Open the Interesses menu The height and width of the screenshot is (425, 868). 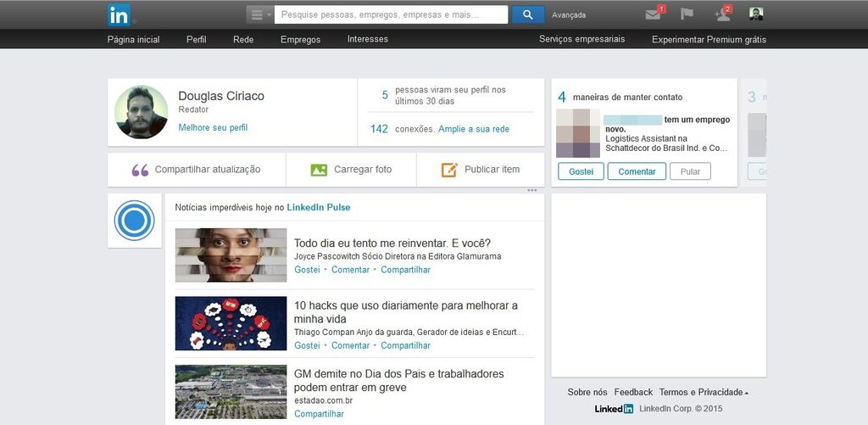tap(368, 39)
